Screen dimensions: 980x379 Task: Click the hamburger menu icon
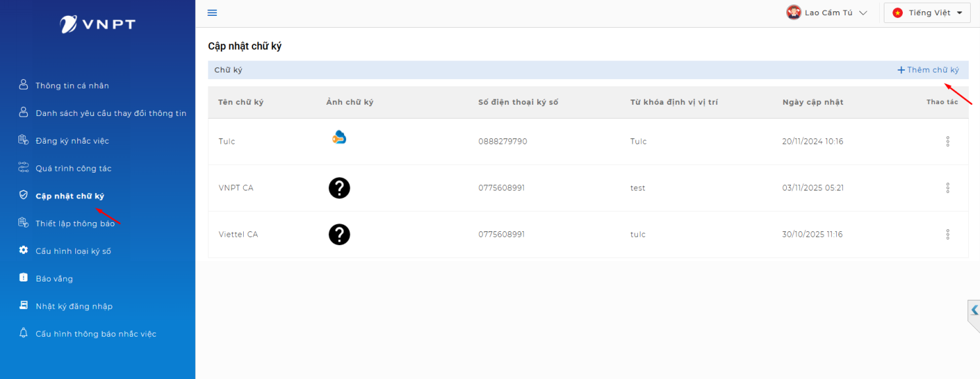[x=212, y=13]
